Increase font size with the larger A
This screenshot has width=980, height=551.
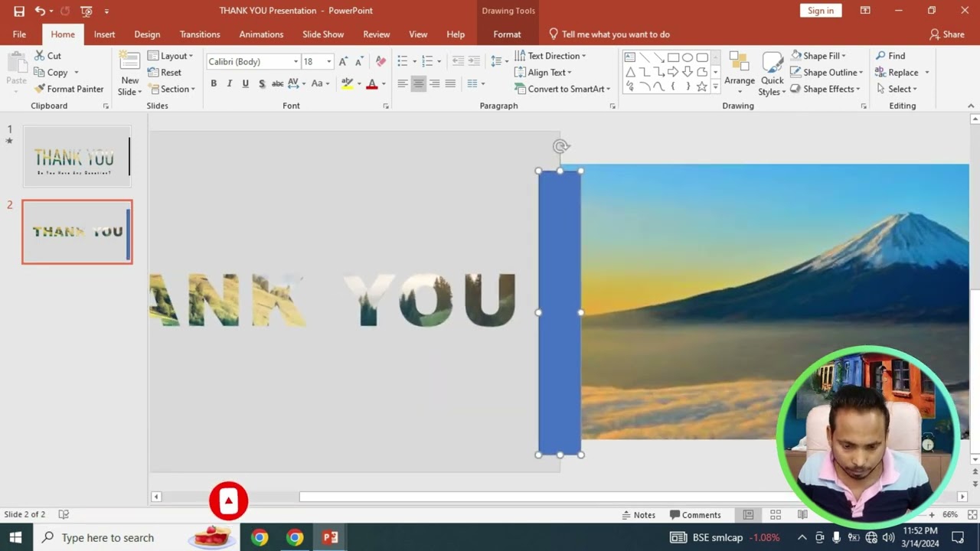343,61
